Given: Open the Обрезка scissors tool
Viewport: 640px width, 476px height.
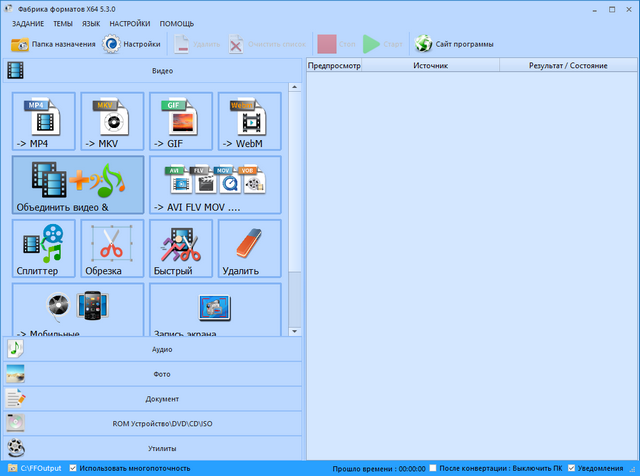Looking at the screenshot, I should point(113,249).
